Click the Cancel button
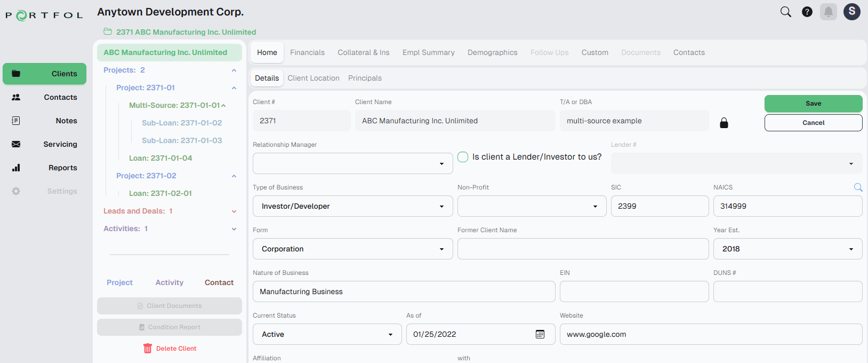Image resolution: width=868 pixels, height=363 pixels. (x=813, y=123)
